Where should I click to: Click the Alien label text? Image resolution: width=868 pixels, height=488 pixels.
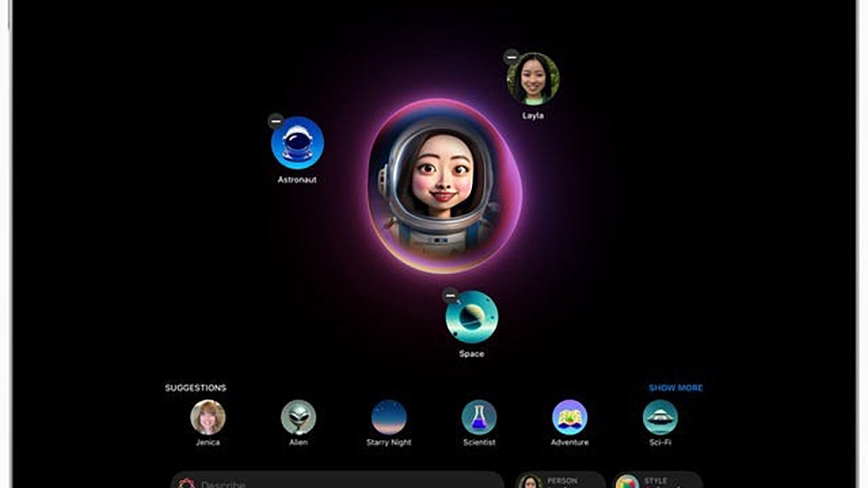(298, 442)
